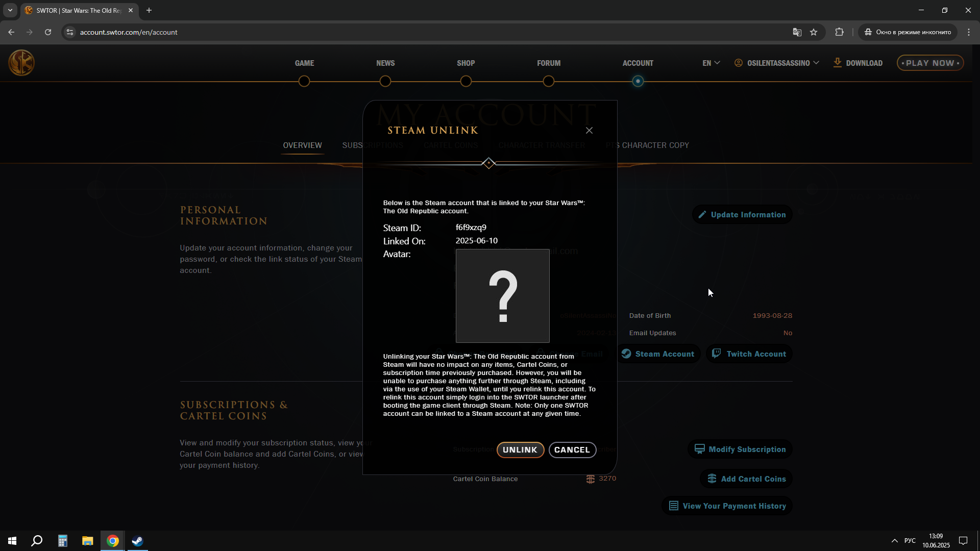
Task: Open Modify Subscription
Action: pos(740,449)
